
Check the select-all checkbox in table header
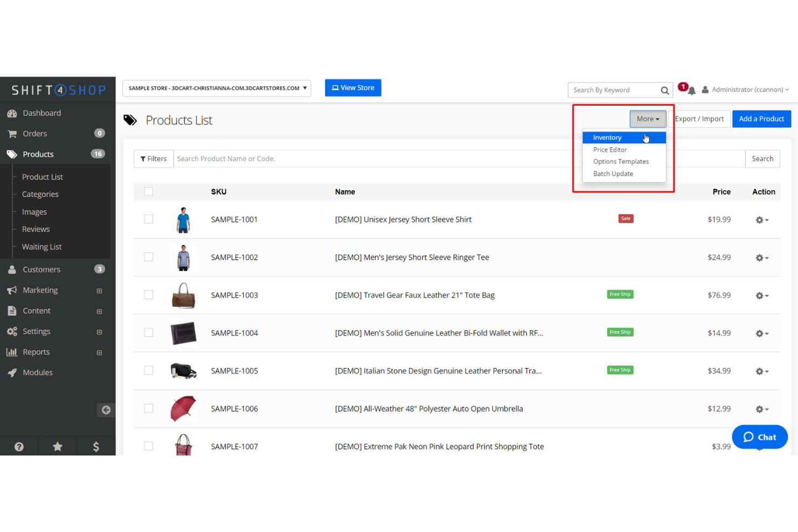click(148, 191)
